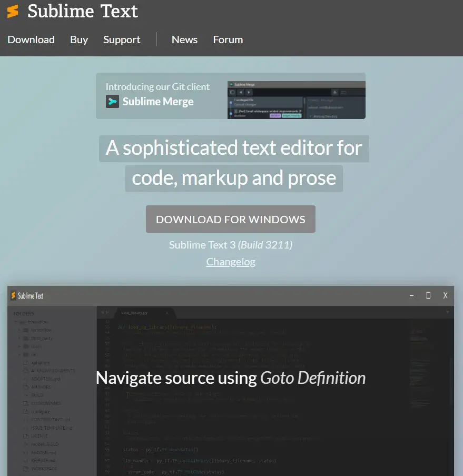This screenshot has width=463, height=476.
Task: Close the demo Sublime Text window
Action: pos(445,295)
